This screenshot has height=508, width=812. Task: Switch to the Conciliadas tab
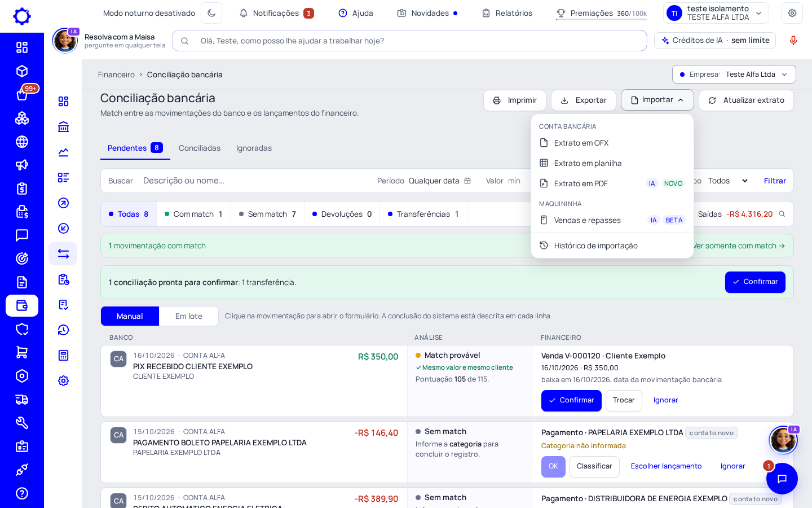tap(200, 148)
